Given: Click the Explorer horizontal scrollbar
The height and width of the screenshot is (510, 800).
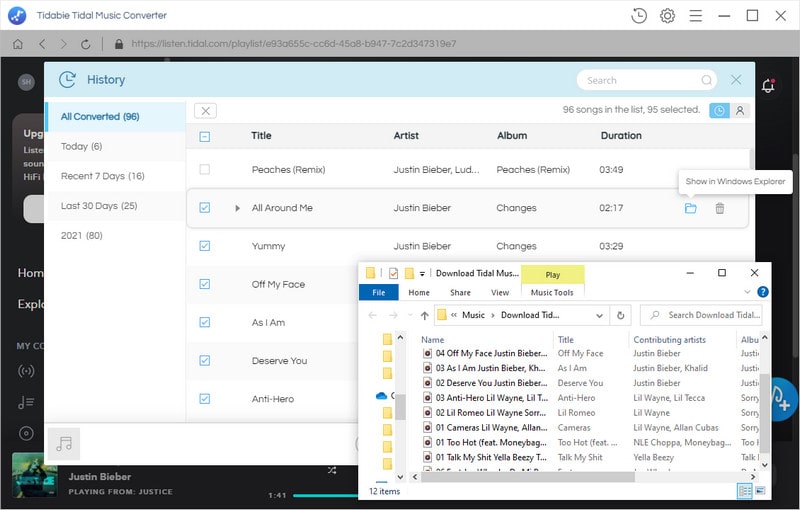Looking at the screenshot, I should [x=528, y=477].
